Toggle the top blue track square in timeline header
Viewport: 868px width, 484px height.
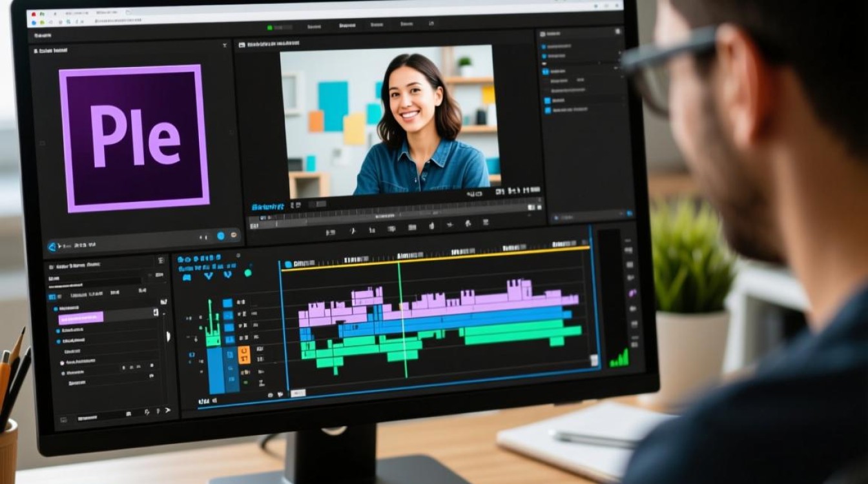[227, 303]
